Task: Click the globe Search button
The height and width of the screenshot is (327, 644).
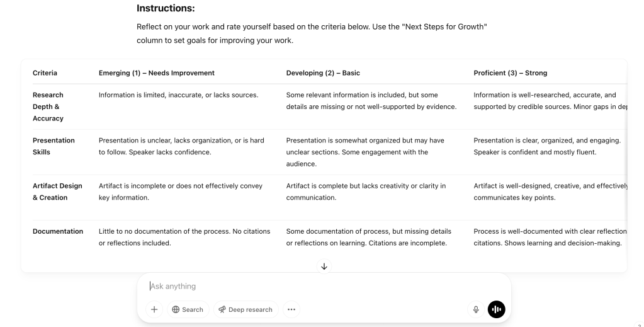Action: [x=188, y=309]
